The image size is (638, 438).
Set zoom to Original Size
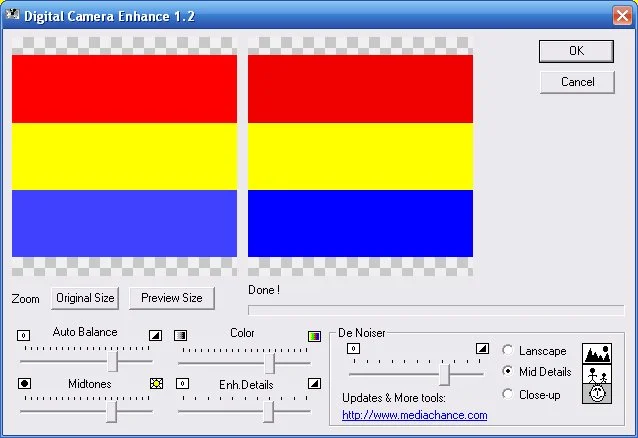(x=85, y=298)
